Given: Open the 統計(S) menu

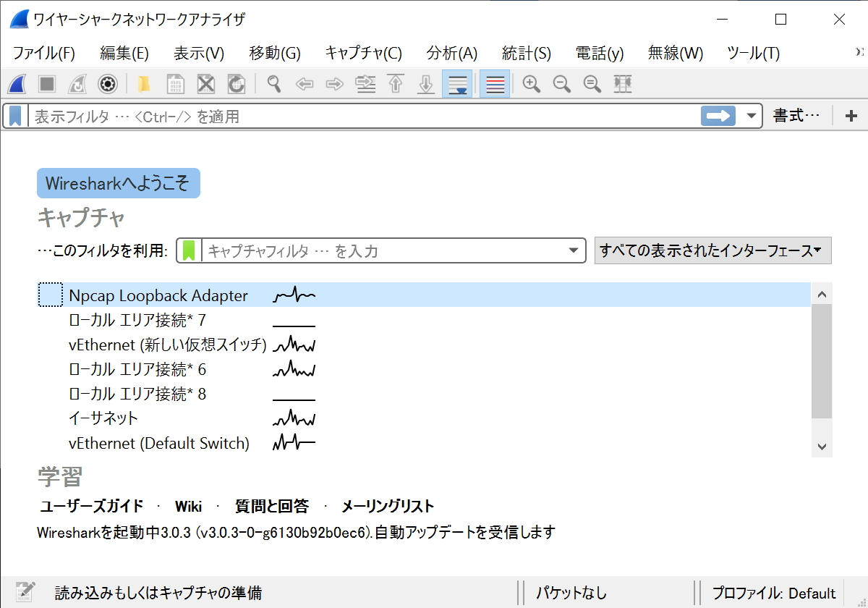Looking at the screenshot, I should [527, 52].
